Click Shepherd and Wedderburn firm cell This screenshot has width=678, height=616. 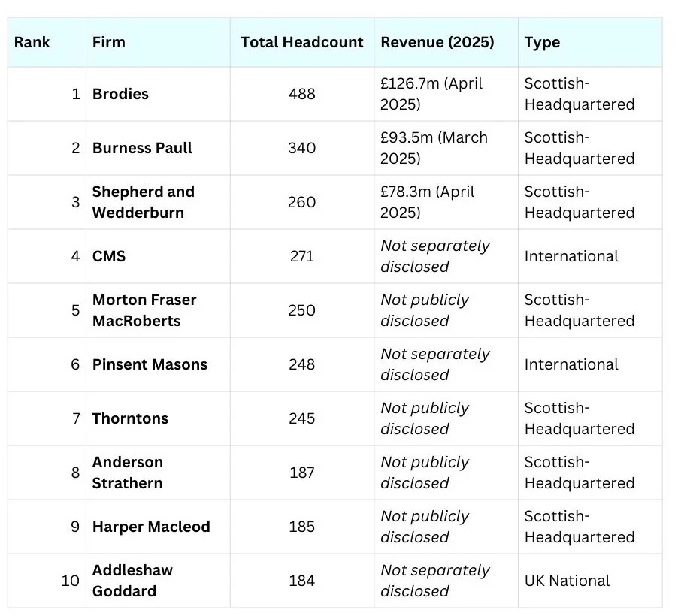[x=143, y=202]
